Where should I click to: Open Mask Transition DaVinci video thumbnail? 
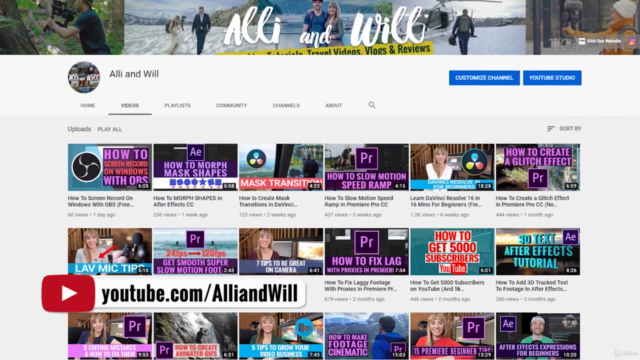click(x=281, y=167)
